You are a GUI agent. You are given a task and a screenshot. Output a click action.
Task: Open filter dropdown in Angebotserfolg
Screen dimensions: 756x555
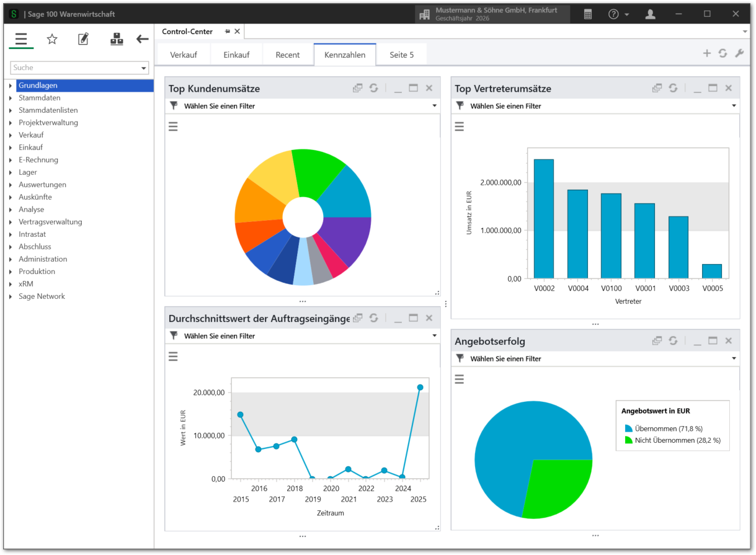coord(734,358)
